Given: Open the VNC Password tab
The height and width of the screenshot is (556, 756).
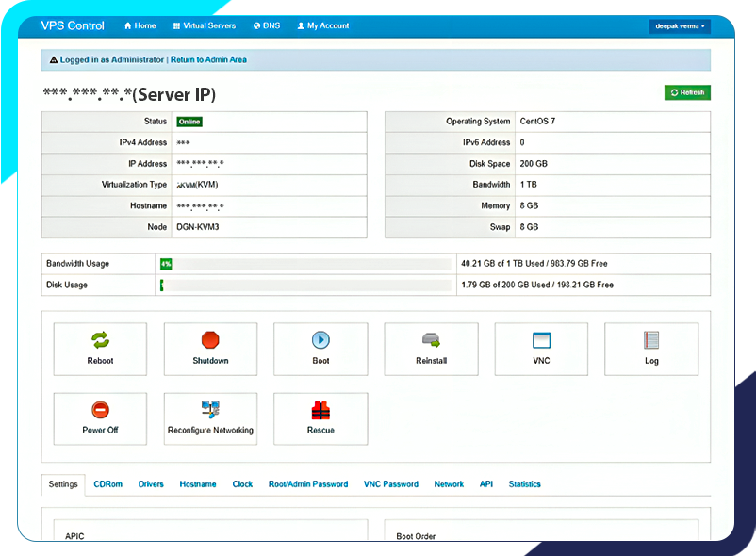Looking at the screenshot, I should [391, 484].
